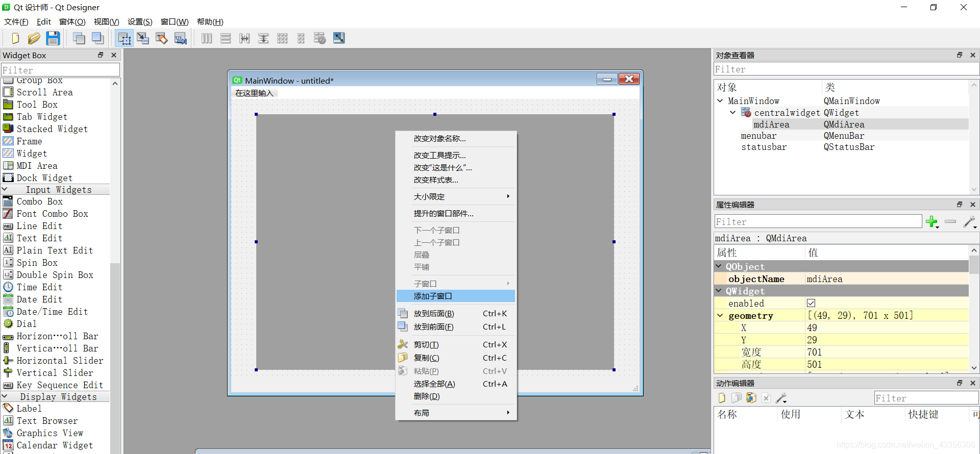Viewport: 980px width, 454px height.
Task: Click the objectName value mdiArea
Action: click(x=887, y=279)
